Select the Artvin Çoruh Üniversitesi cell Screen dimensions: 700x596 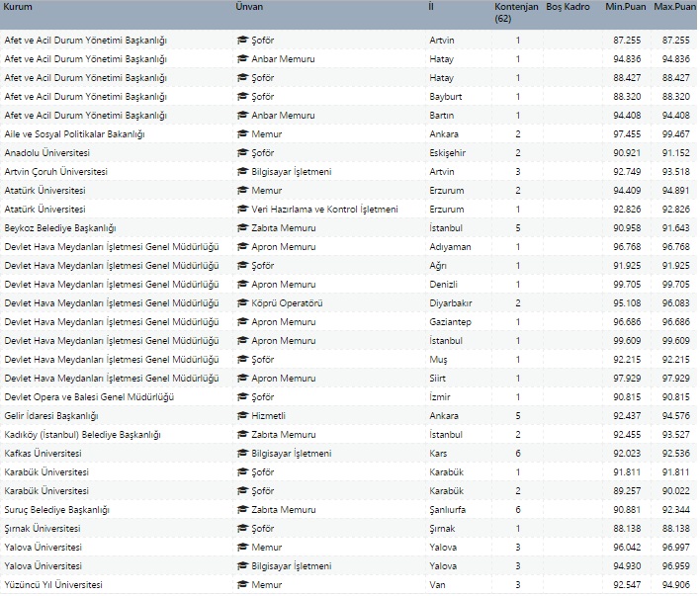point(55,172)
